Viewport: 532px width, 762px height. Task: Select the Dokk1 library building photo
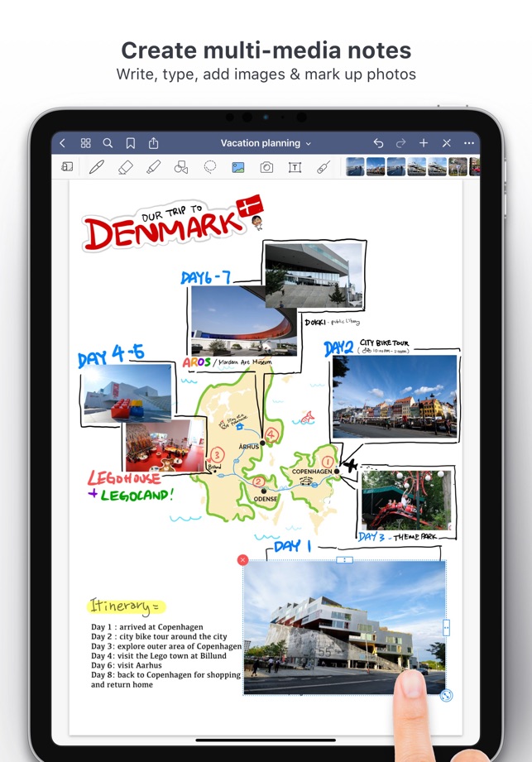314,275
